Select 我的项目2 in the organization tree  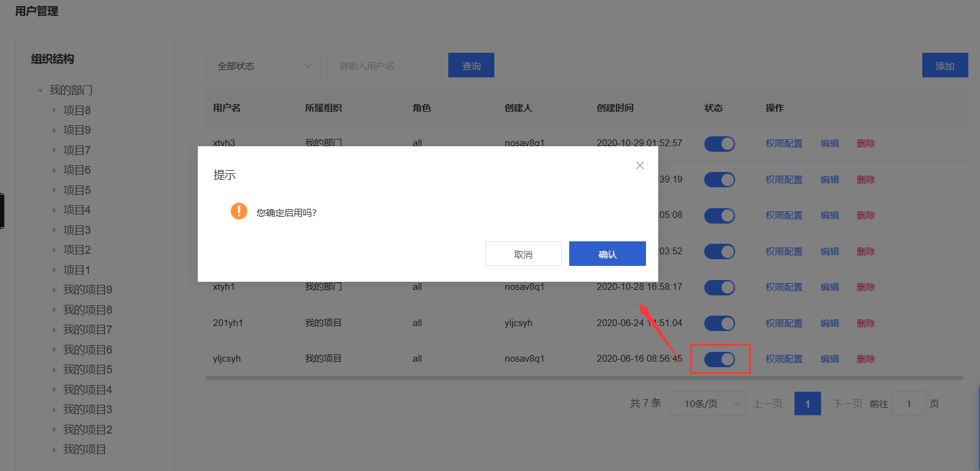click(88, 430)
